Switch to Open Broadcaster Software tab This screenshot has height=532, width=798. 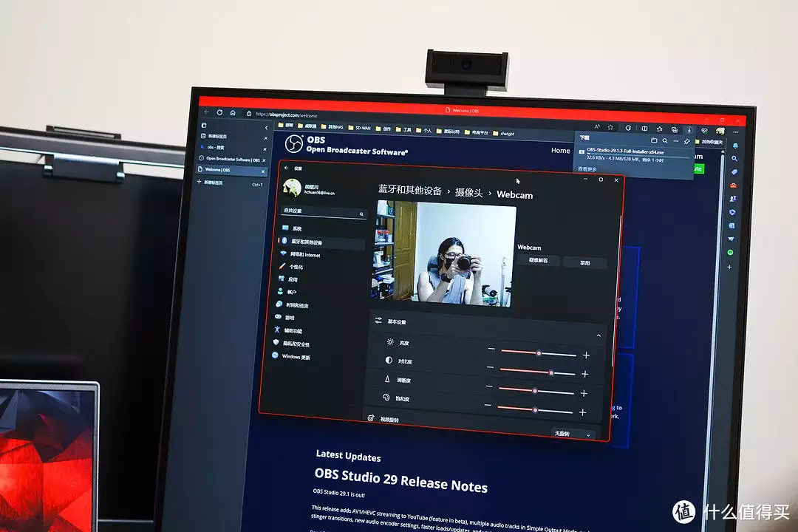232,159
